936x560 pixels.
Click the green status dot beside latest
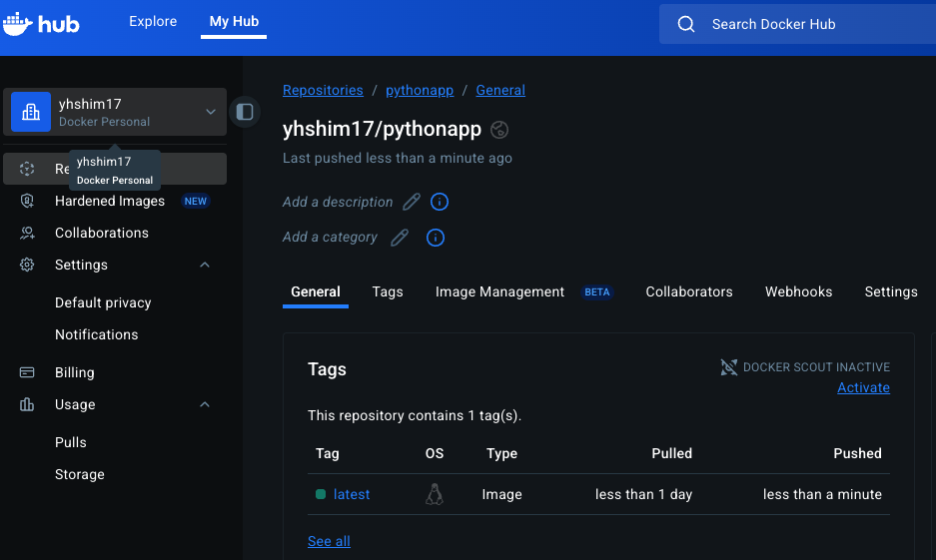pyautogui.click(x=321, y=494)
